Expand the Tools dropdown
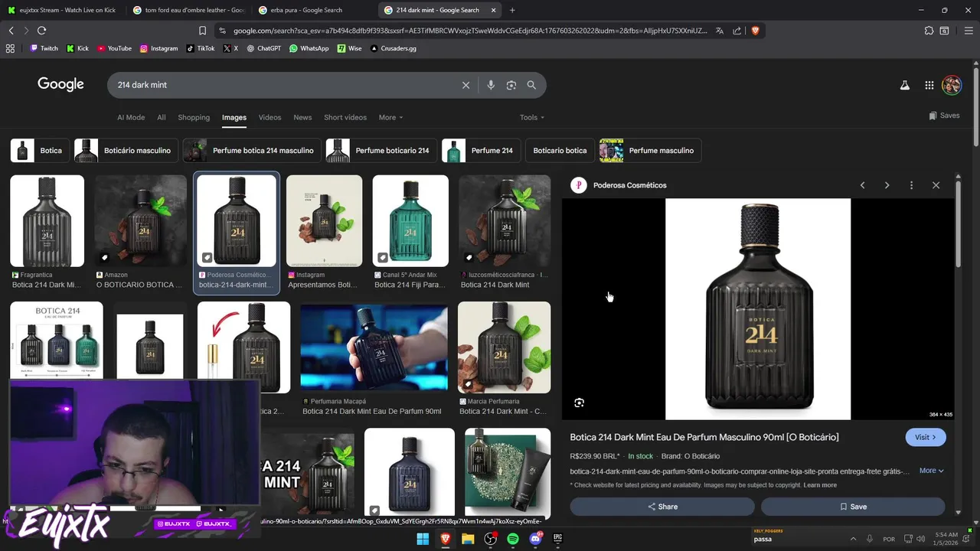 click(x=532, y=117)
